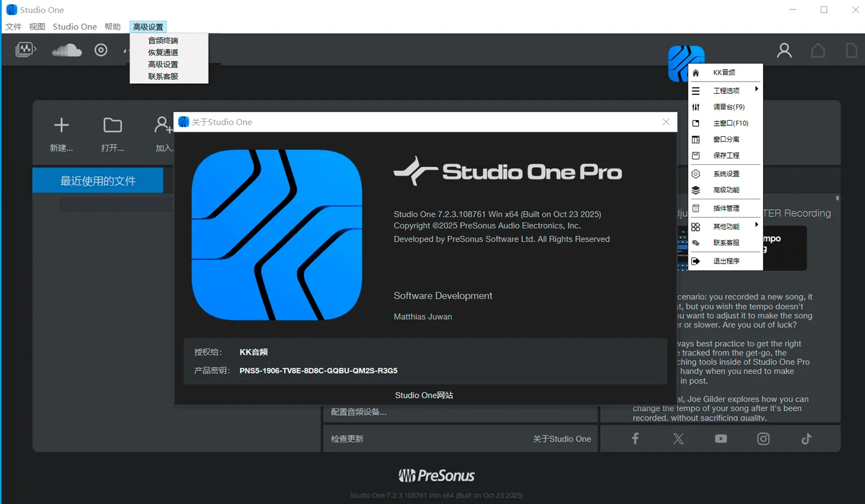
Task: Click the Studio One icon in the window title bar
Action: (x=11, y=10)
